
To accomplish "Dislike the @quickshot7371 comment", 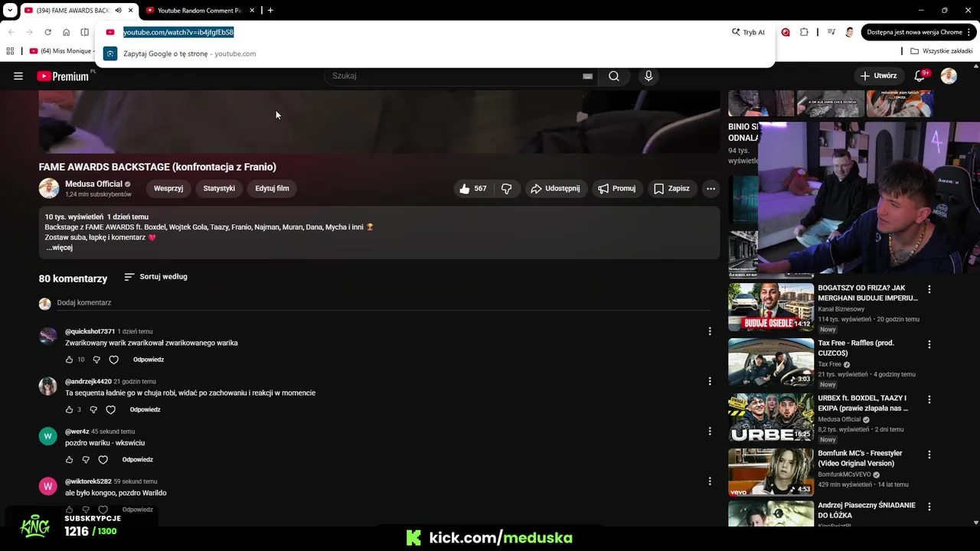I will tap(96, 360).
